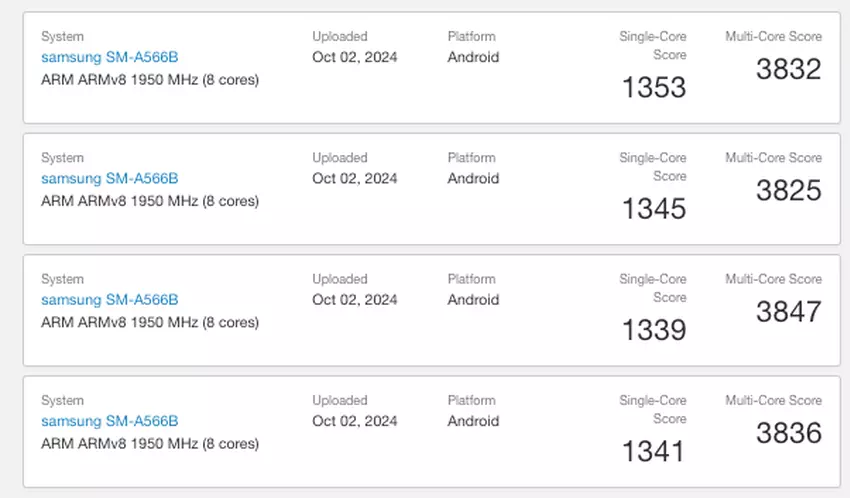Open samsung SM-A566B link with score 1353
This screenshot has width=850, height=498.
click(109, 57)
